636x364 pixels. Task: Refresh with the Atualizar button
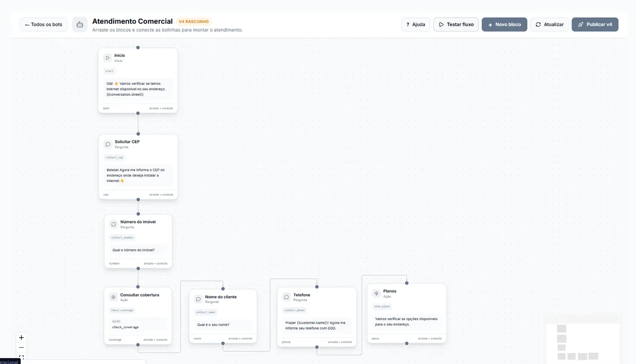pyautogui.click(x=549, y=25)
